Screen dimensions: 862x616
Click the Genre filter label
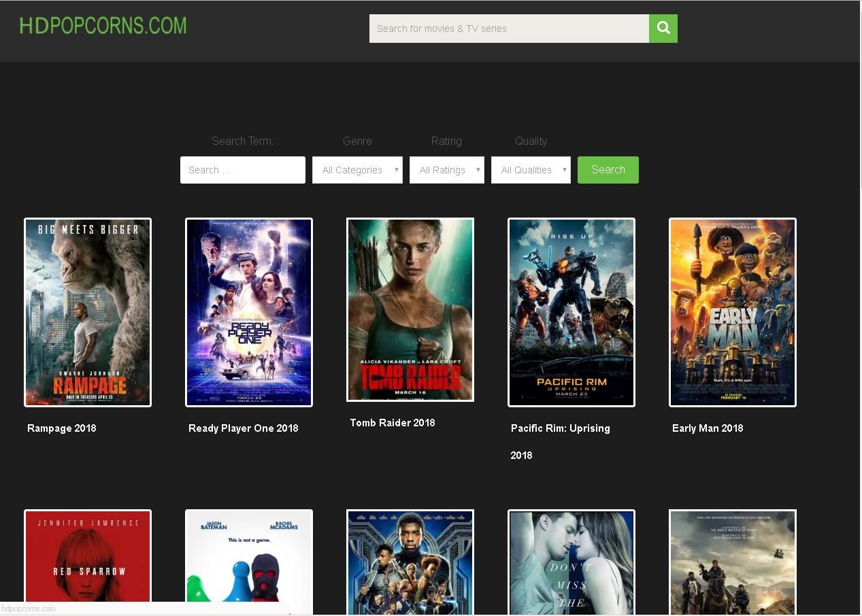pyautogui.click(x=357, y=141)
